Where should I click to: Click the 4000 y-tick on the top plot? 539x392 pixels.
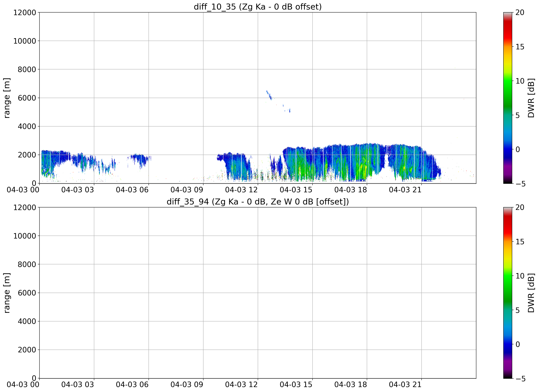coord(27,126)
